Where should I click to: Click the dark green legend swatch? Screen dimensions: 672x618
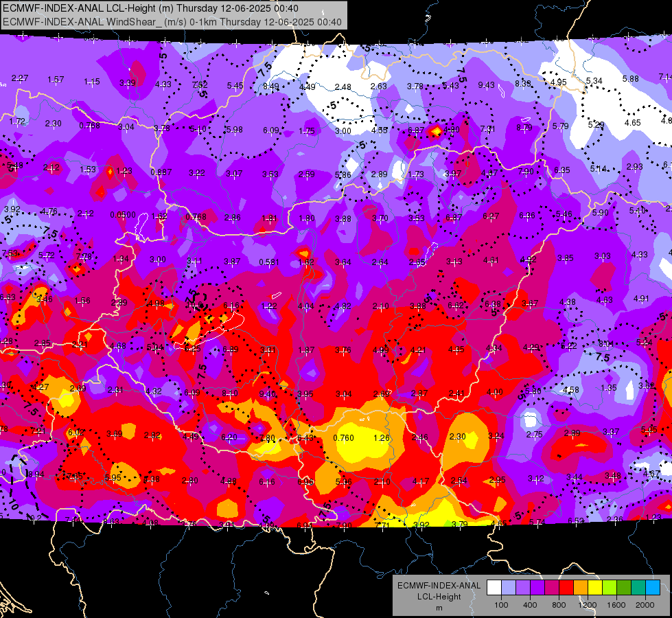[x=624, y=588]
